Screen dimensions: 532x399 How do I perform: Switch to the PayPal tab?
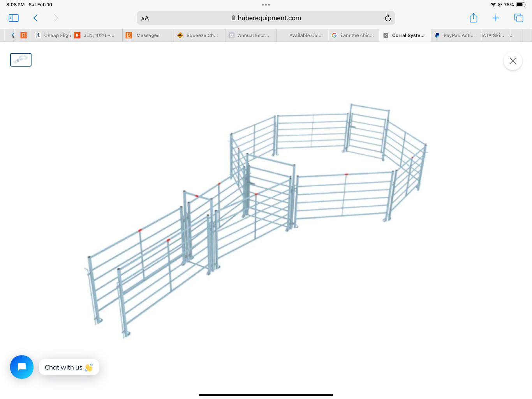click(x=458, y=35)
